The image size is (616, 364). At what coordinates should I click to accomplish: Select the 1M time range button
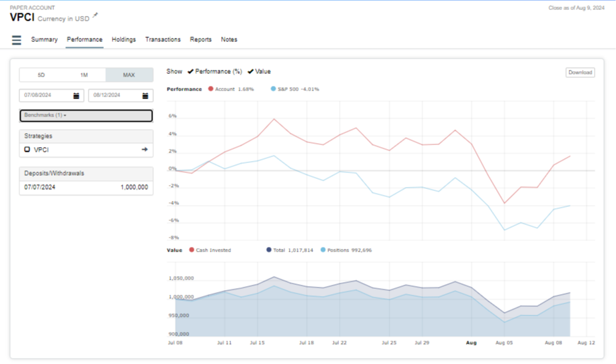(x=84, y=75)
